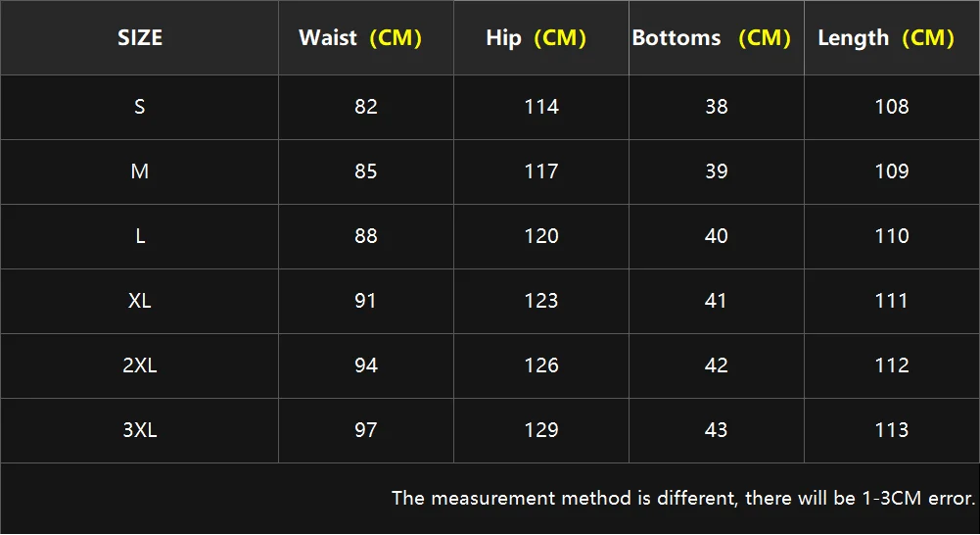The image size is (980, 535).
Task: Select the L size label
Action: click(140, 236)
